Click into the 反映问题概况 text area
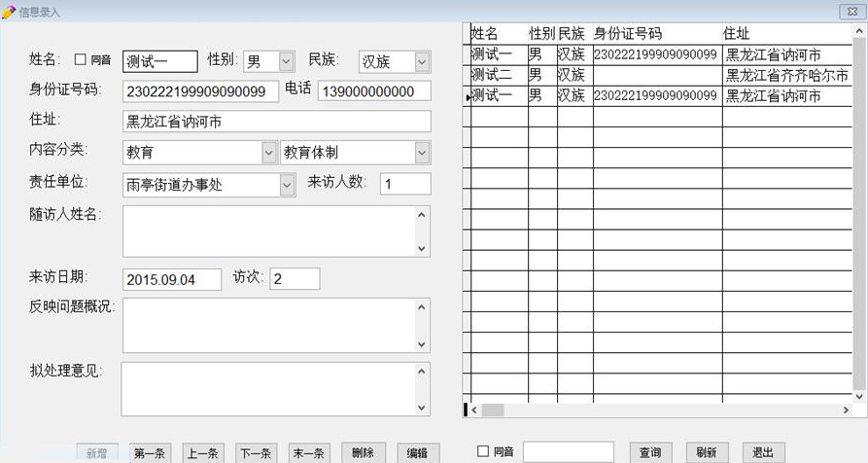 [269, 326]
